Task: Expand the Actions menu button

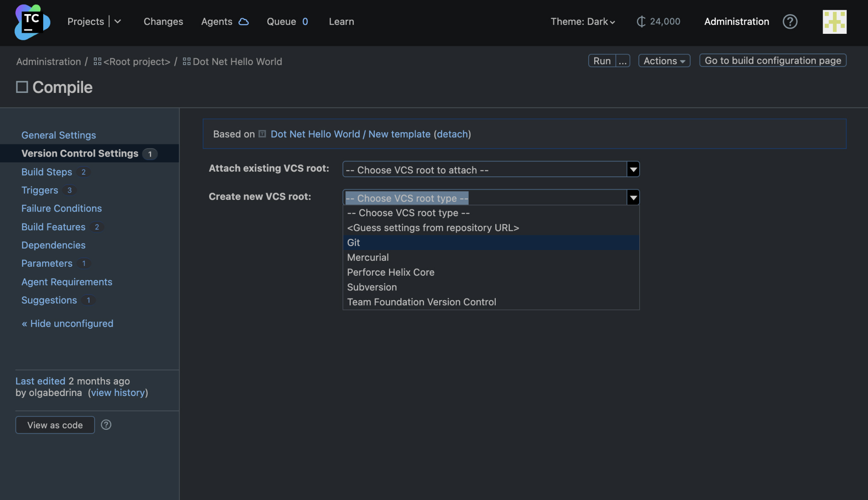Action: click(664, 60)
